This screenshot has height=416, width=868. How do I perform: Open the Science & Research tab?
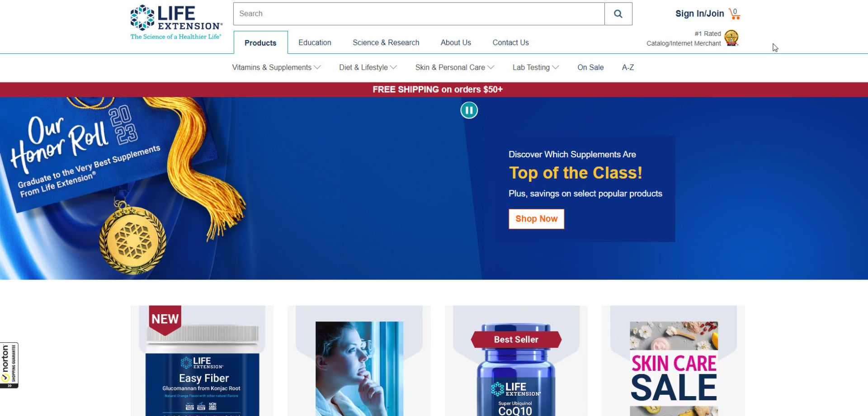point(386,43)
